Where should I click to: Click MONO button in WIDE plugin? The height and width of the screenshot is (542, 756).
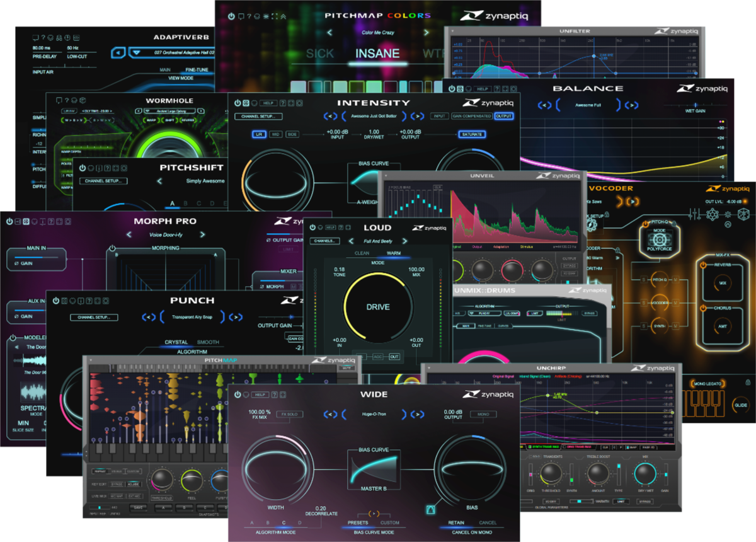click(x=483, y=414)
